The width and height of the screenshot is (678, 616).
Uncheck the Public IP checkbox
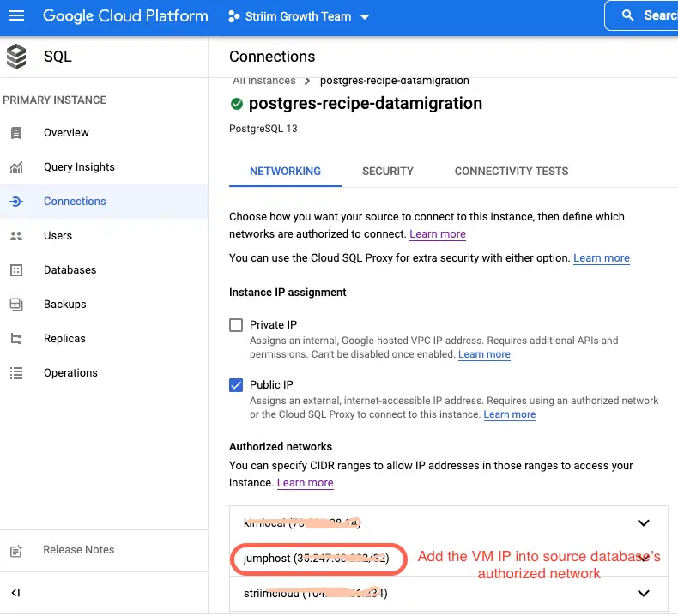click(236, 385)
